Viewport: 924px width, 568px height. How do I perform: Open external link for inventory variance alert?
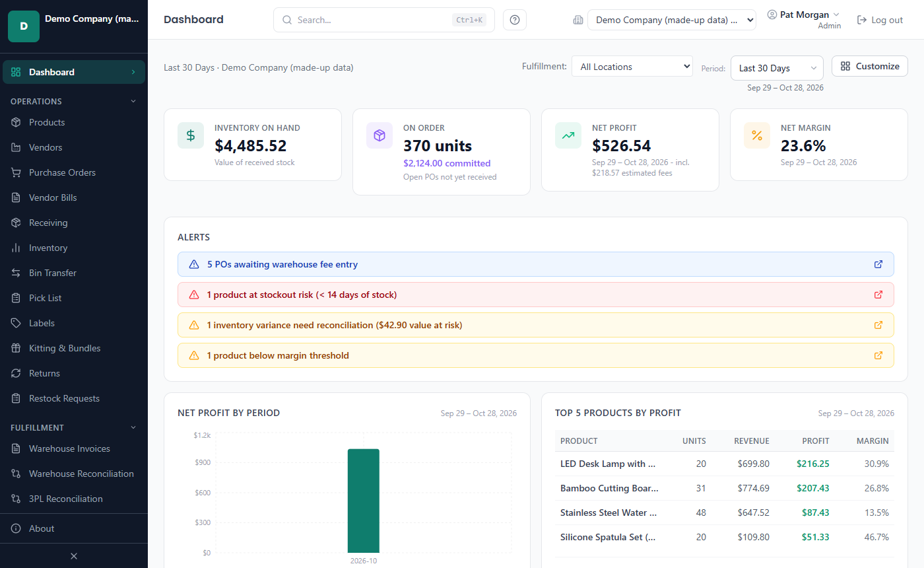[x=878, y=325]
